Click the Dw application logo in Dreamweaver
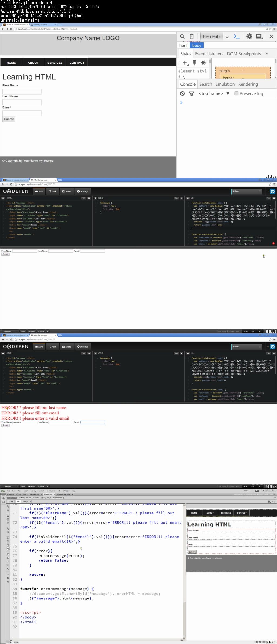Screen dimensions: 277x644 click(x=3, y=491)
